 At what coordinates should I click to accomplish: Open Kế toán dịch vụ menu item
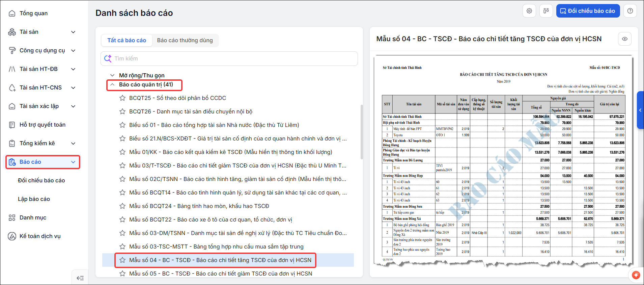pyautogui.click(x=40, y=236)
